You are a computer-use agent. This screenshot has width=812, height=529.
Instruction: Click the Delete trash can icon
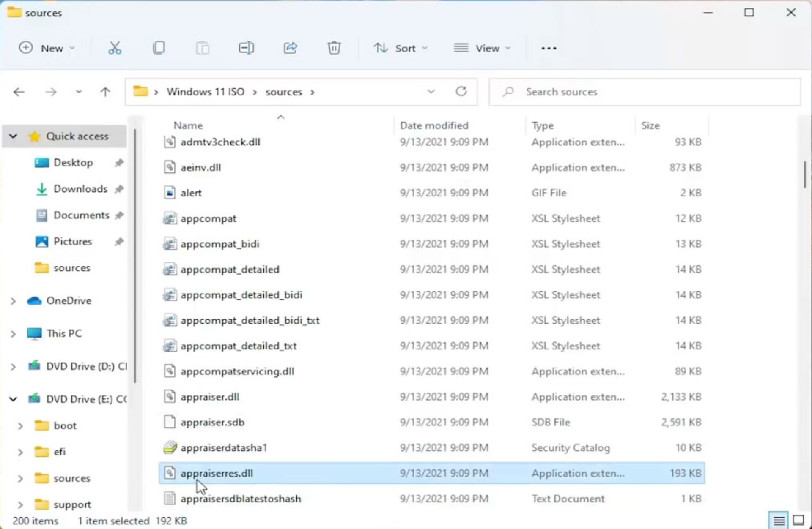pyautogui.click(x=334, y=48)
